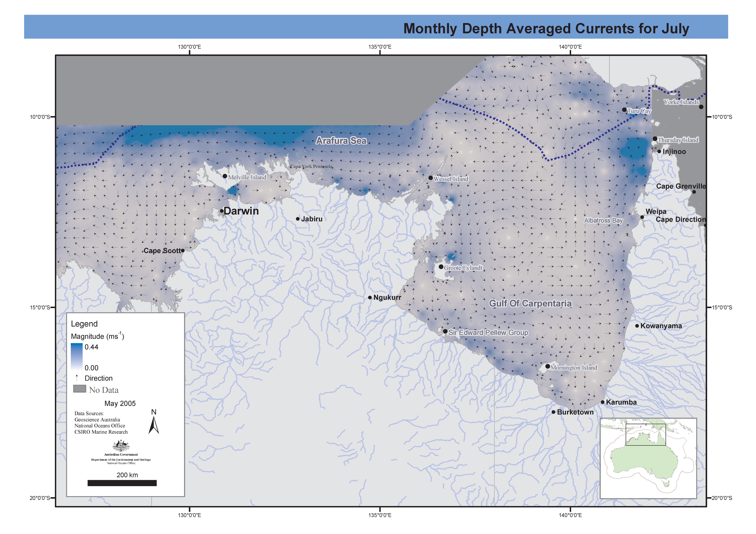This screenshot has height=534, width=756.
Task: Click the Mornington Island marker dot
Action: tap(548, 366)
